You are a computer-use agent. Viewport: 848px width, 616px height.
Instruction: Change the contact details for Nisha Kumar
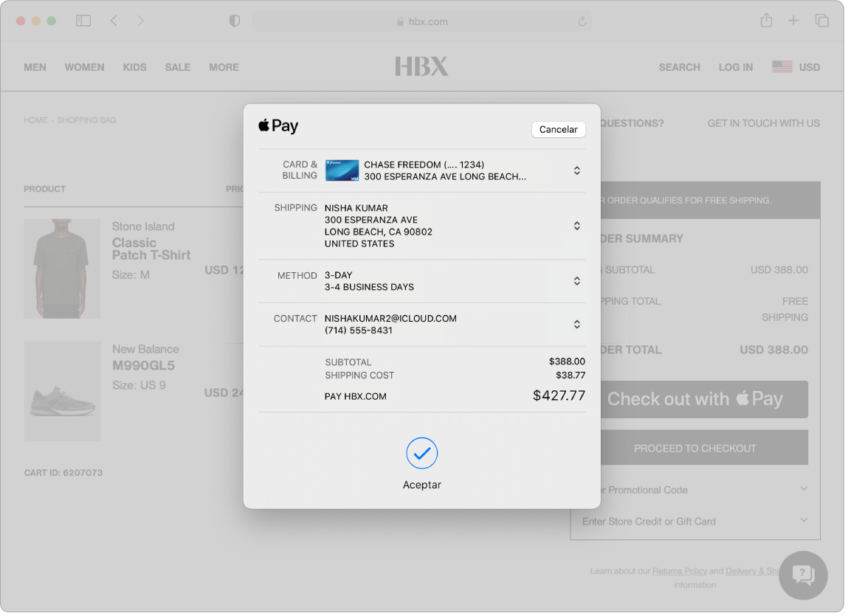point(576,324)
